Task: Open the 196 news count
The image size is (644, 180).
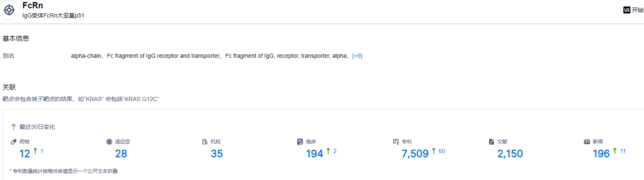Action: [x=601, y=154]
